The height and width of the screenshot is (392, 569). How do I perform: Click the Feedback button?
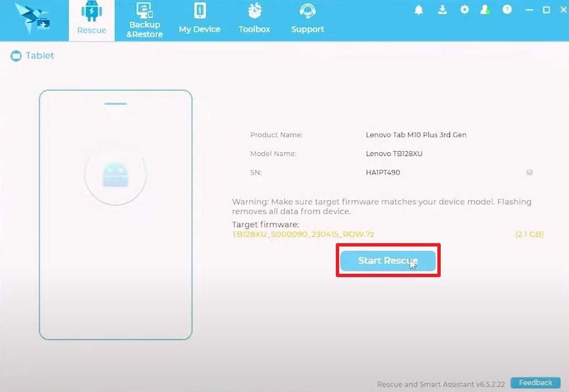pyautogui.click(x=536, y=383)
